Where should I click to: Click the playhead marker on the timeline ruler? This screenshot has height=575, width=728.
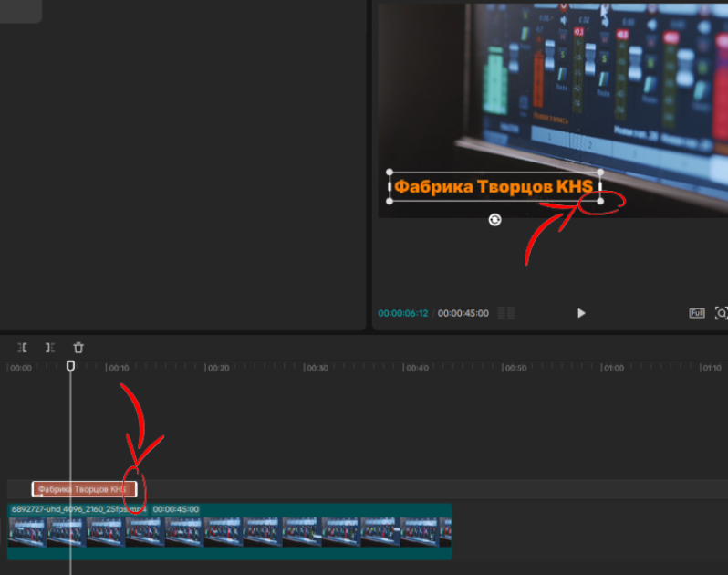[70, 366]
